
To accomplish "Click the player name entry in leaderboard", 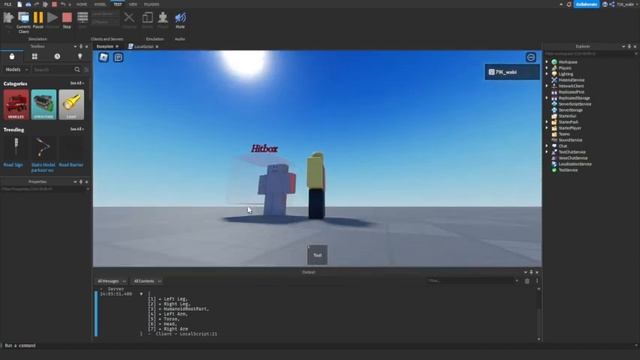I will click(x=512, y=72).
